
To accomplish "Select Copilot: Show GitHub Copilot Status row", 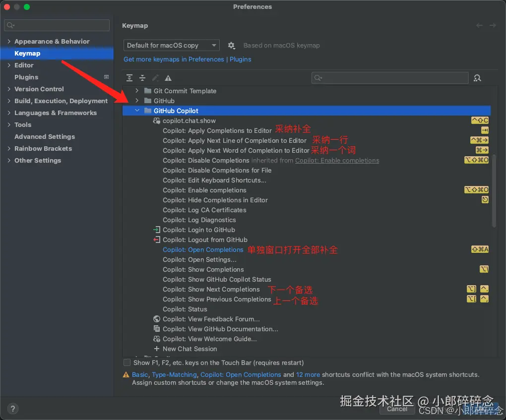I will [x=307, y=279].
